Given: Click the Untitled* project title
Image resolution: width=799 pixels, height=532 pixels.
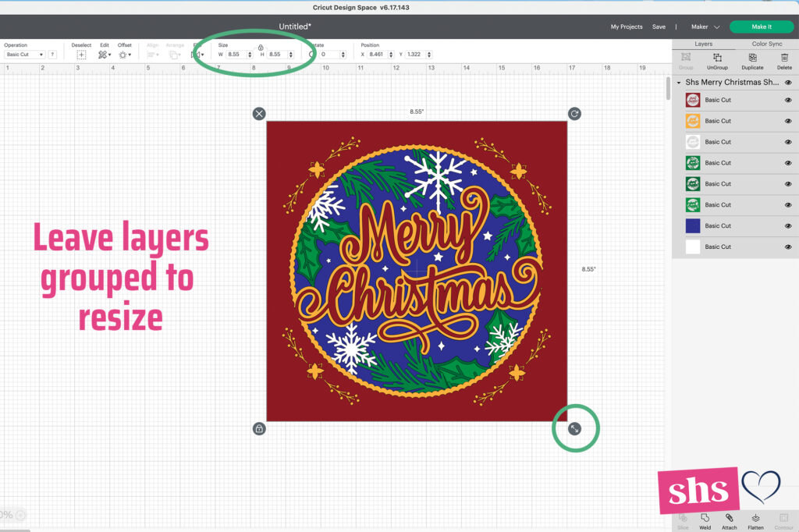Looking at the screenshot, I should pyautogui.click(x=294, y=27).
